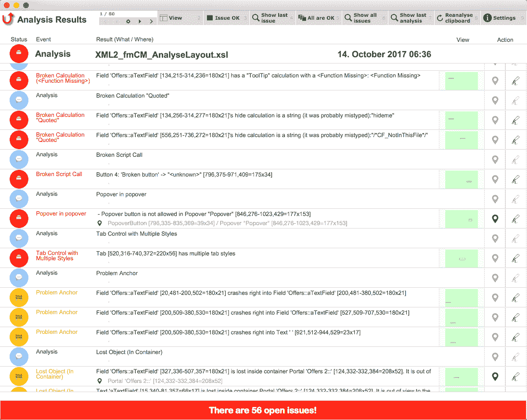Click the gear icon in record navigator
The height and width of the screenshot is (420, 527).
pos(128,21)
